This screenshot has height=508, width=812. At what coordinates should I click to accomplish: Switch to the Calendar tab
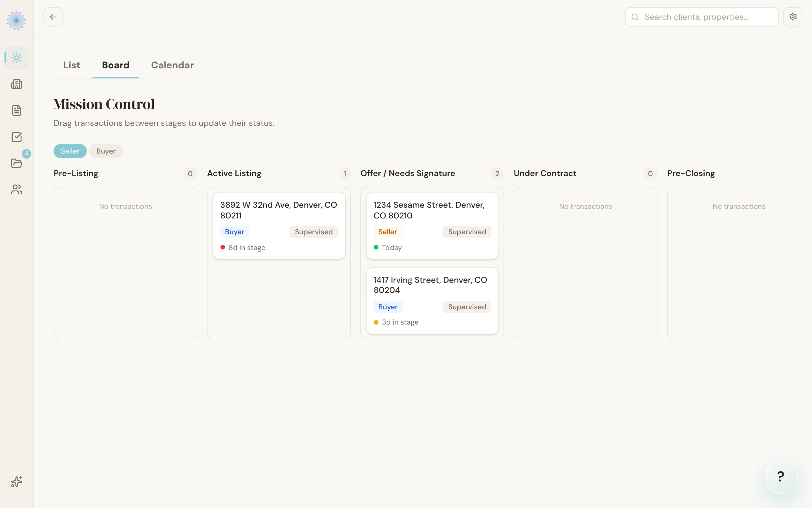coord(173,65)
